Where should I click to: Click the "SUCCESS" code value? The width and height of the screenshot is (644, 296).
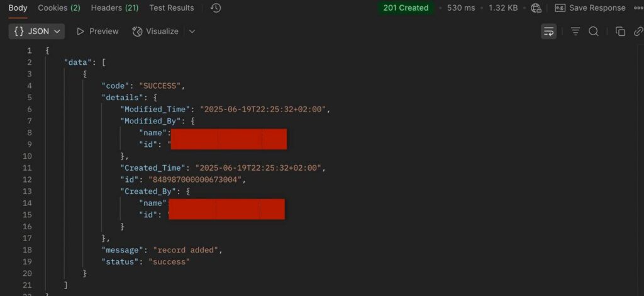(160, 86)
